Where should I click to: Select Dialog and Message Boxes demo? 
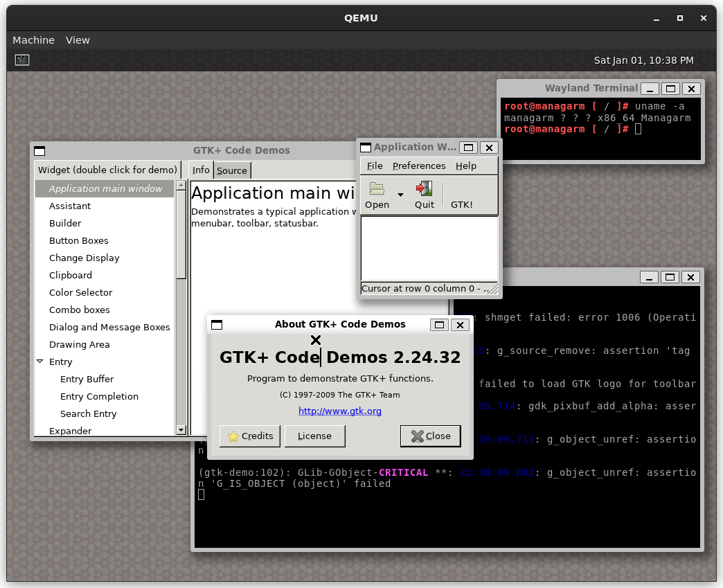(x=105, y=327)
